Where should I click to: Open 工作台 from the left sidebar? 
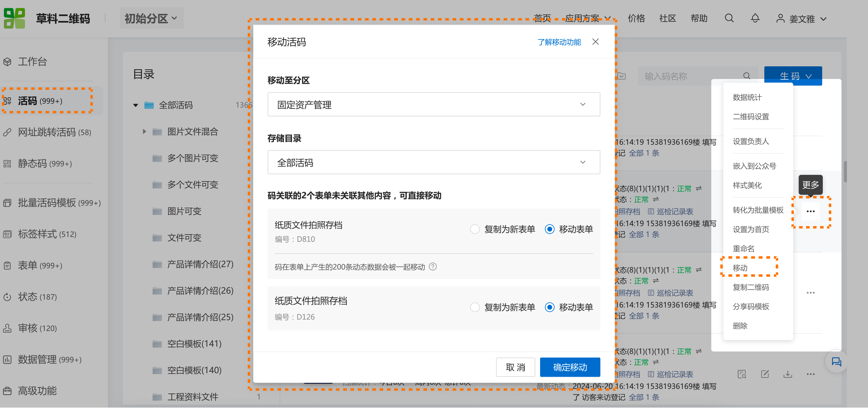(x=32, y=62)
